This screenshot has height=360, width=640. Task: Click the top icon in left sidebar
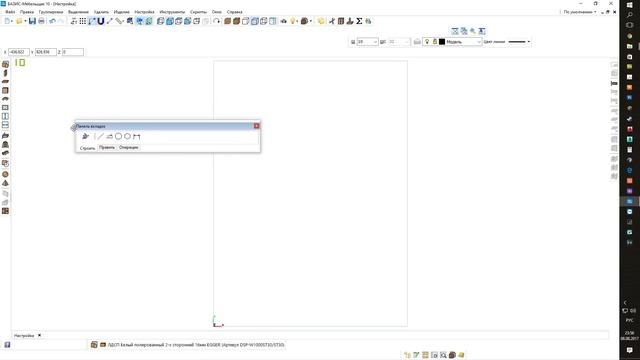(x=5, y=64)
